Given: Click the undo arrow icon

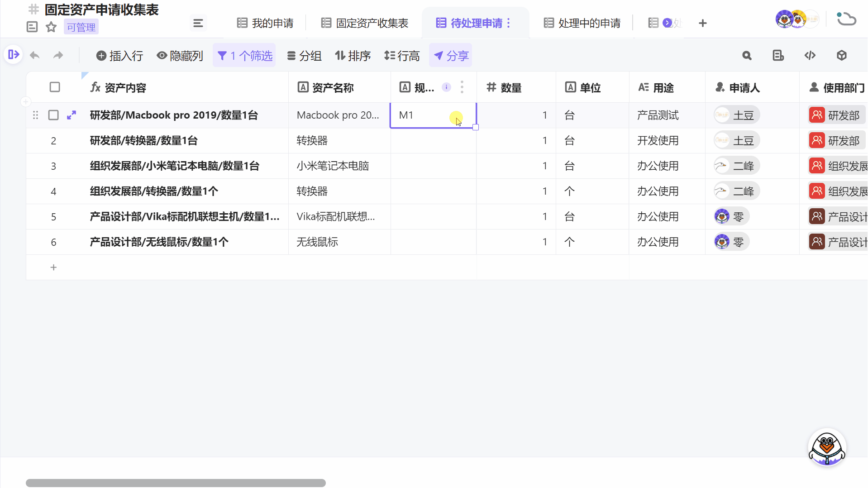Looking at the screenshot, I should [35, 55].
